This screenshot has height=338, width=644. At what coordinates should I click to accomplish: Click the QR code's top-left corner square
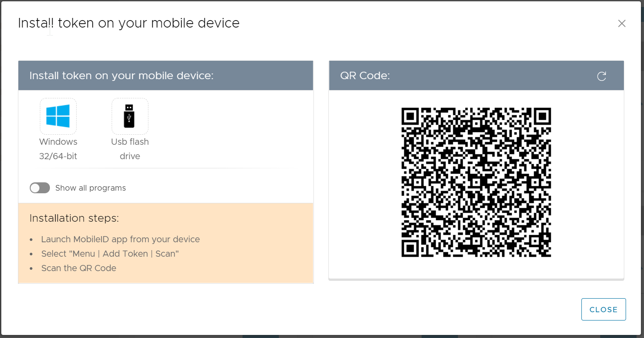(410, 117)
